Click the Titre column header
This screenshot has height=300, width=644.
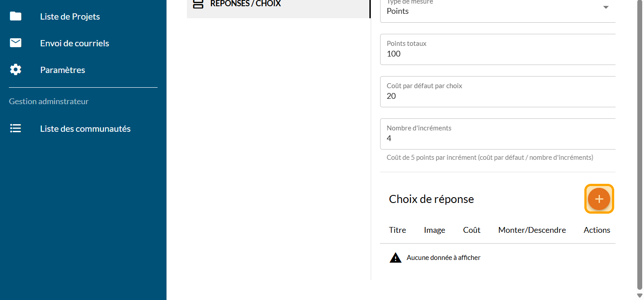[x=397, y=230]
